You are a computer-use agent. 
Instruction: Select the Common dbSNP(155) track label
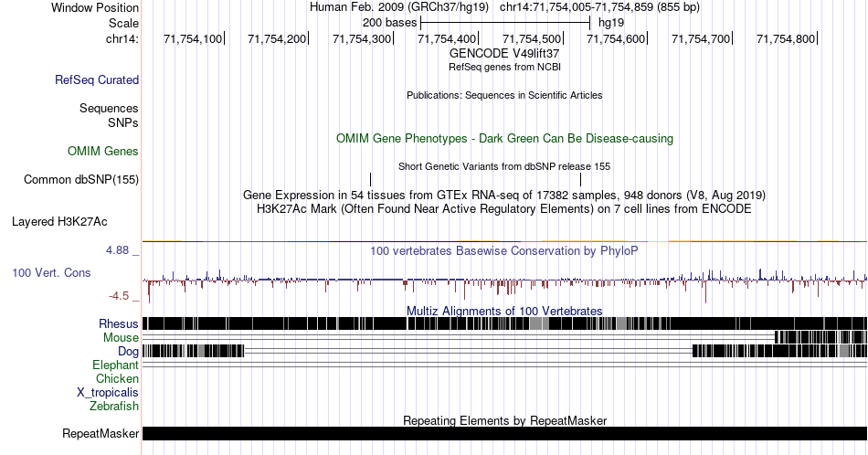(x=81, y=179)
